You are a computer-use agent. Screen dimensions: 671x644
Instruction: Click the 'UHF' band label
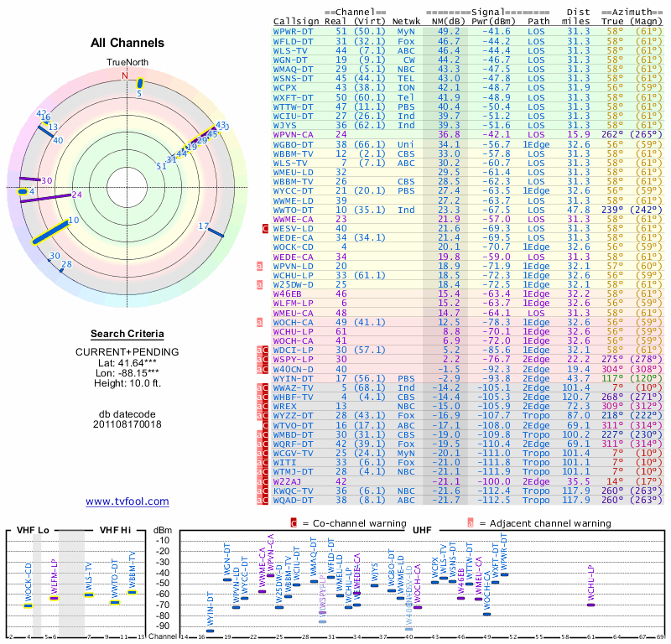(x=422, y=531)
